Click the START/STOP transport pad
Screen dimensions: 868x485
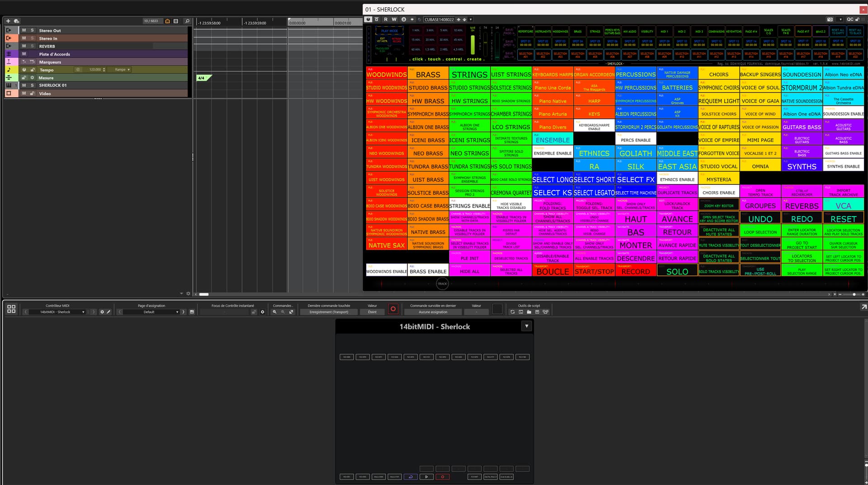[x=594, y=270]
